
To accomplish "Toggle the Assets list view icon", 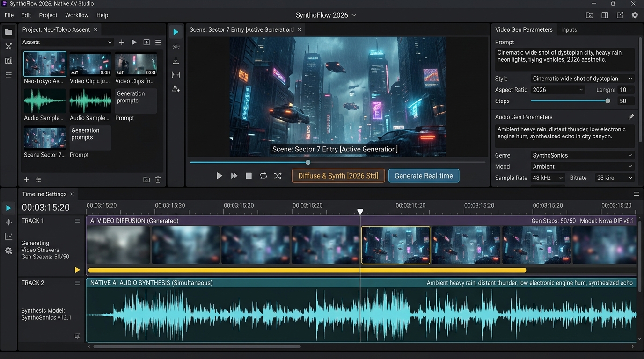I will [158, 42].
